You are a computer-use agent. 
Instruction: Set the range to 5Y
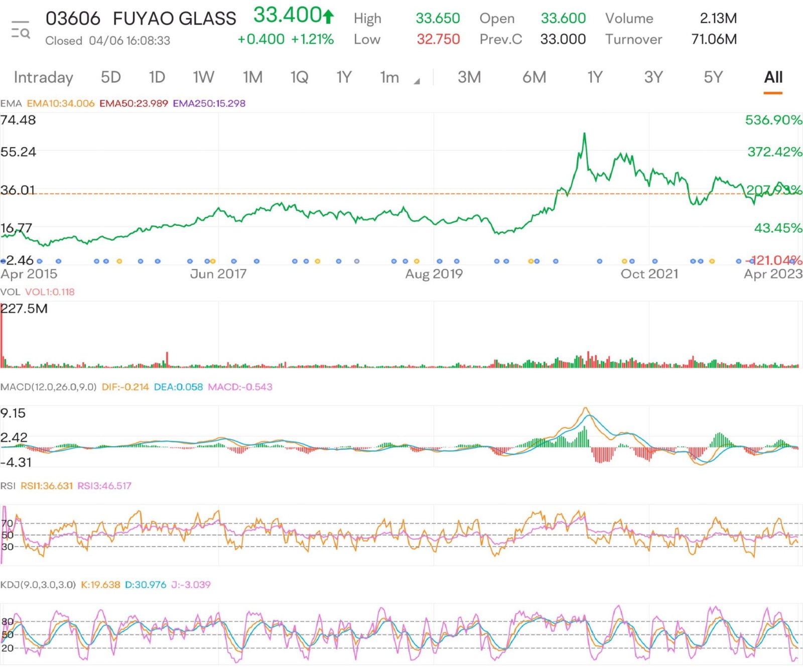click(x=713, y=77)
